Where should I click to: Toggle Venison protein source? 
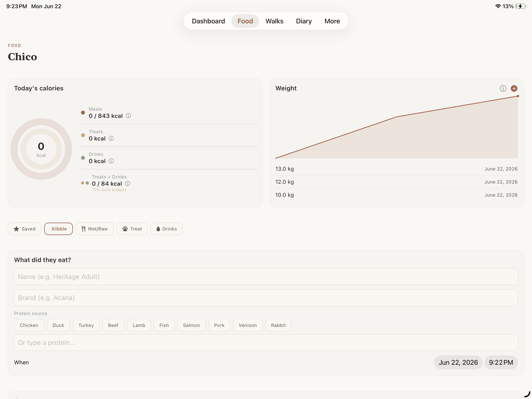248,325
